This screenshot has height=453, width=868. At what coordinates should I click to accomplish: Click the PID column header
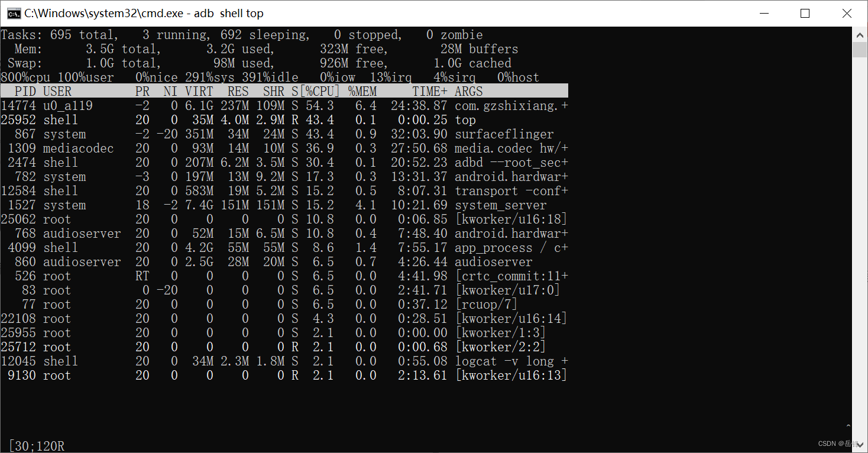click(x=25, y=91)
